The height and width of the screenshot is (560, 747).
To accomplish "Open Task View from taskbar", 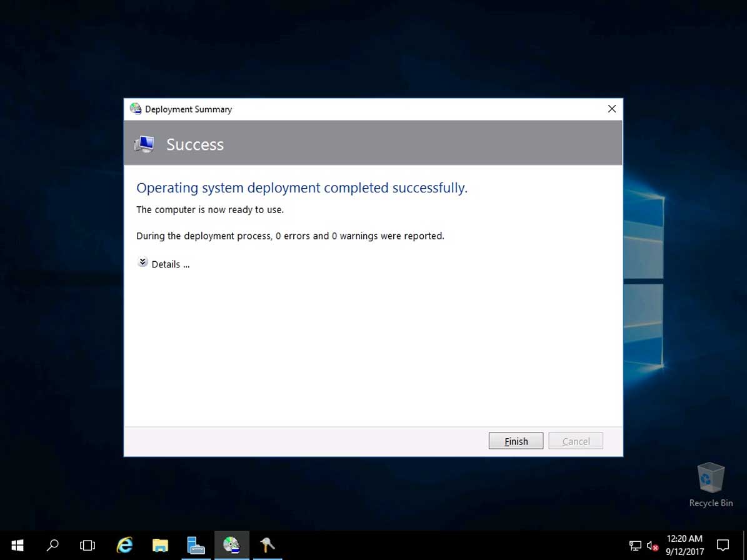I will tap(88, 545).
